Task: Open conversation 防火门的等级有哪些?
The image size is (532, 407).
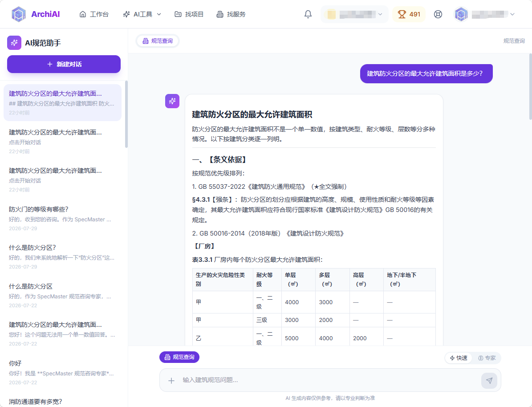Action: point(62,218)
